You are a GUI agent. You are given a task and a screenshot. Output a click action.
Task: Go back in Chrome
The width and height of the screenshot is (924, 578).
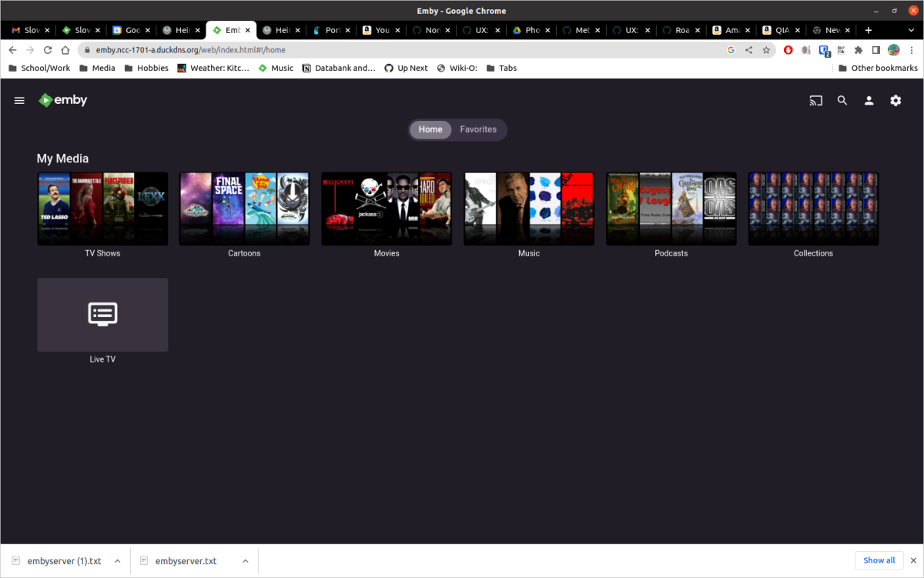coord(12,50)
